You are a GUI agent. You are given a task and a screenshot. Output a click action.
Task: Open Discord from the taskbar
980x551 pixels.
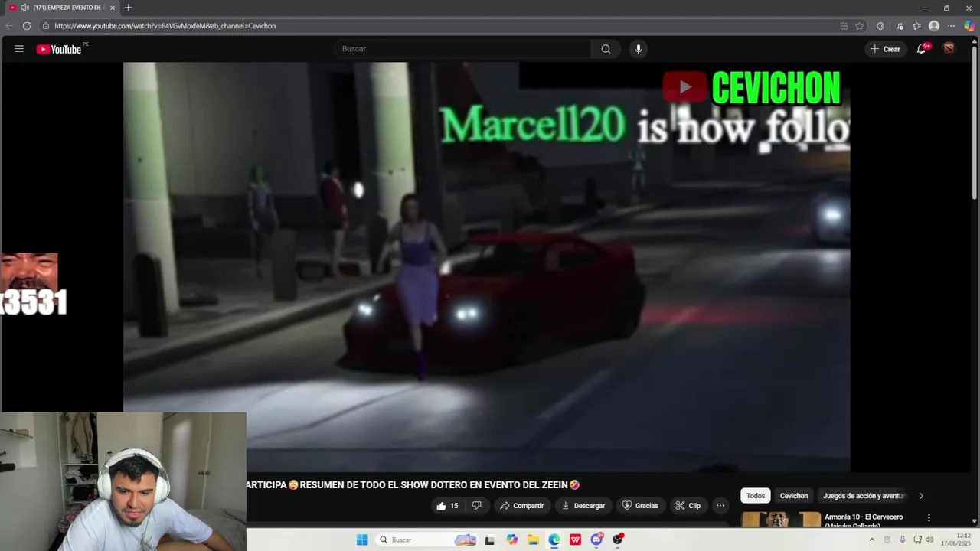tap(596, 540)
